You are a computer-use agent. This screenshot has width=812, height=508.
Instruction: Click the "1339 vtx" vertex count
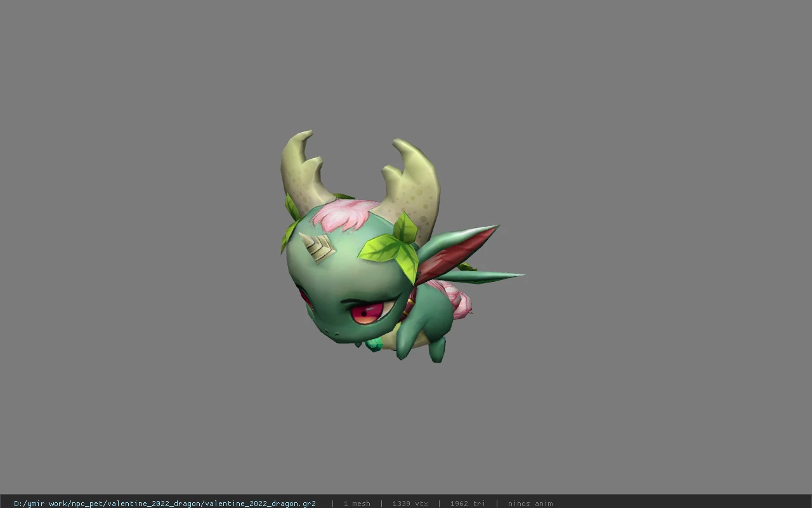[x=410, y=504]
